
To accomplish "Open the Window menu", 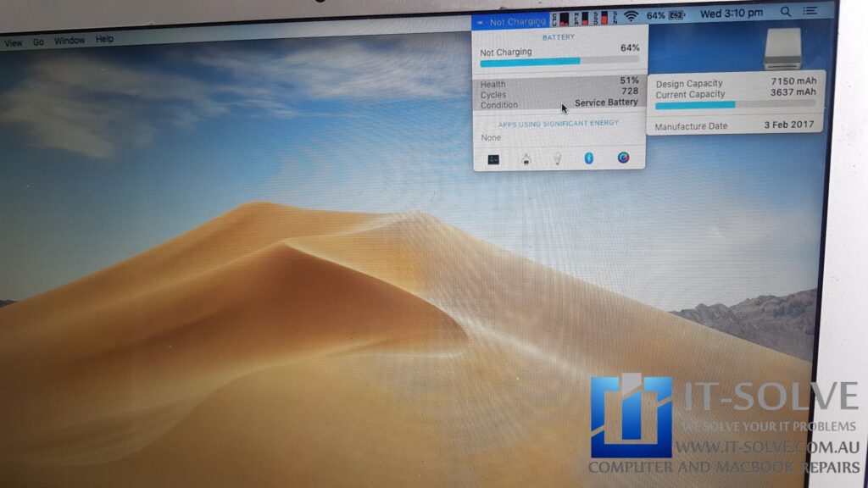I will (70, 41).
